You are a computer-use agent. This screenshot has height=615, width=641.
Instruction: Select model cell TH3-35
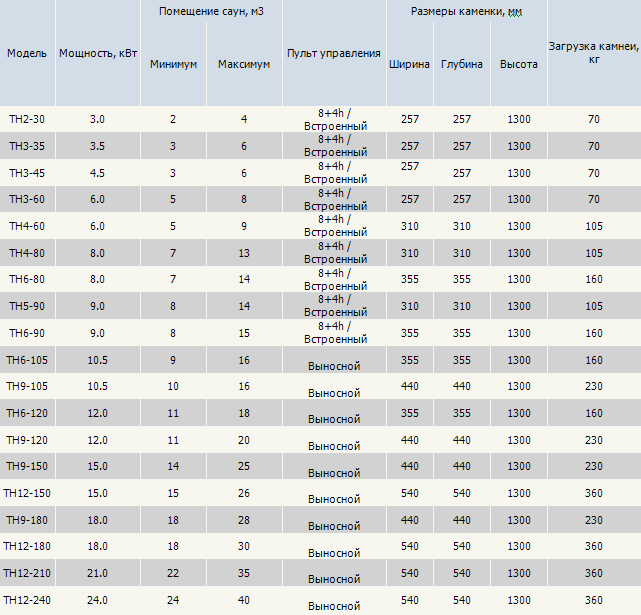point(27,146)
